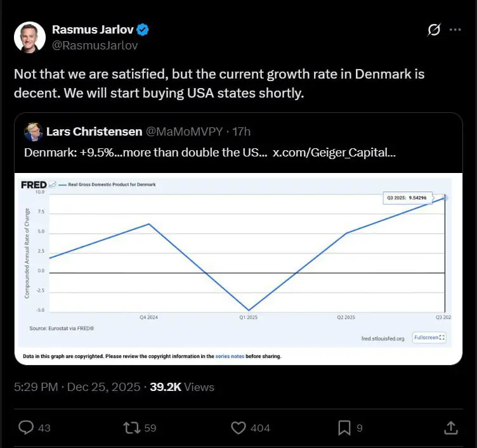Click the Q3 2025 data point

click(445, 198)
